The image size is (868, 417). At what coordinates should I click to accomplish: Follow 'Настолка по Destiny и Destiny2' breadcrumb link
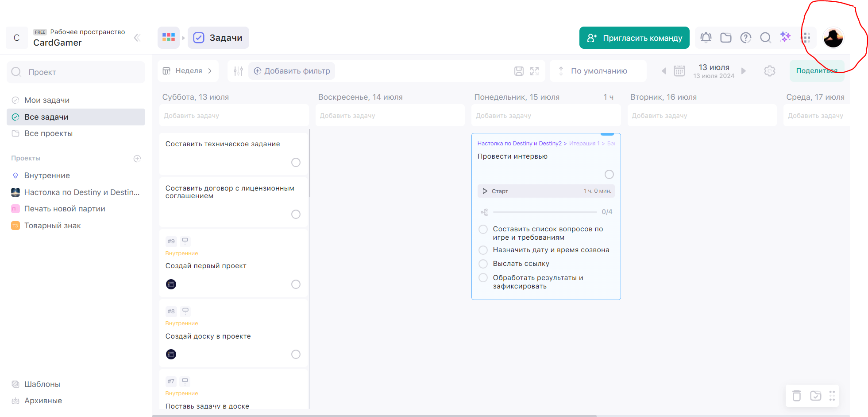(519, 143)
